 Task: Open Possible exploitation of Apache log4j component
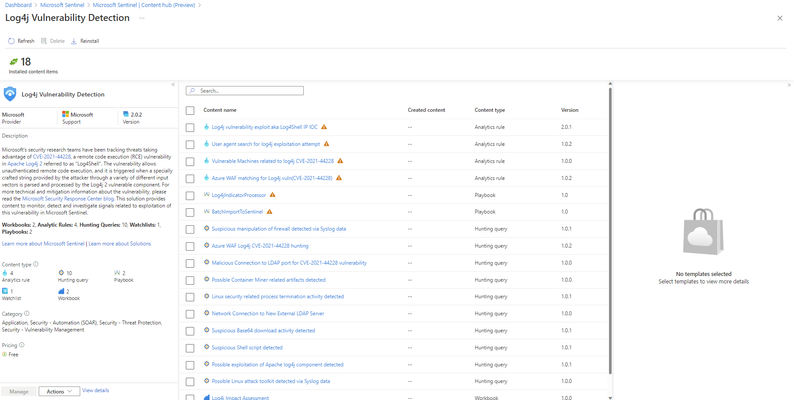click(x=277, y=365)
